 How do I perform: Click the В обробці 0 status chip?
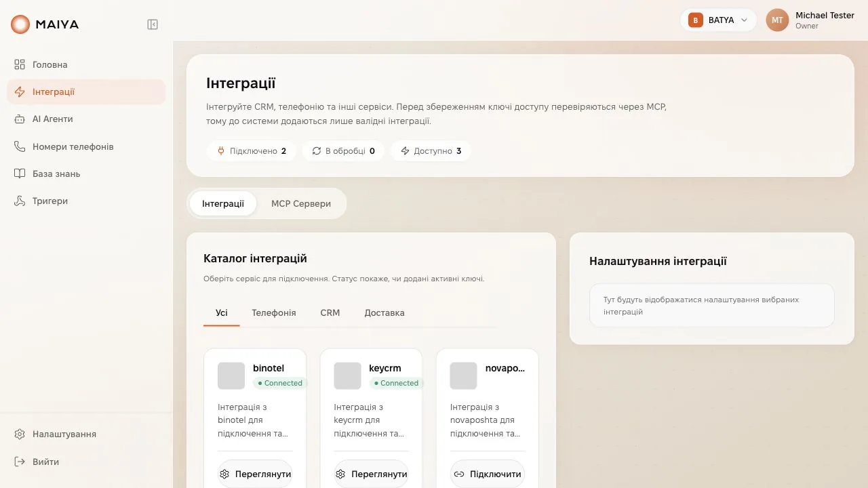[343, 151]
